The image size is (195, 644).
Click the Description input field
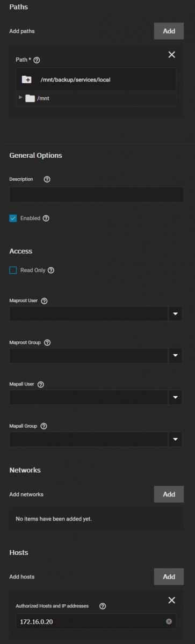(x=96, y=194)
